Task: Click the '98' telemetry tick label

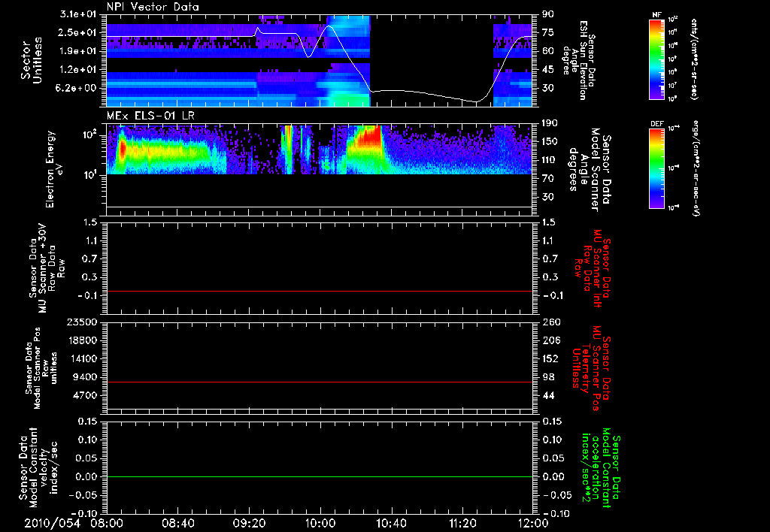Action: [x=547, y=377]
